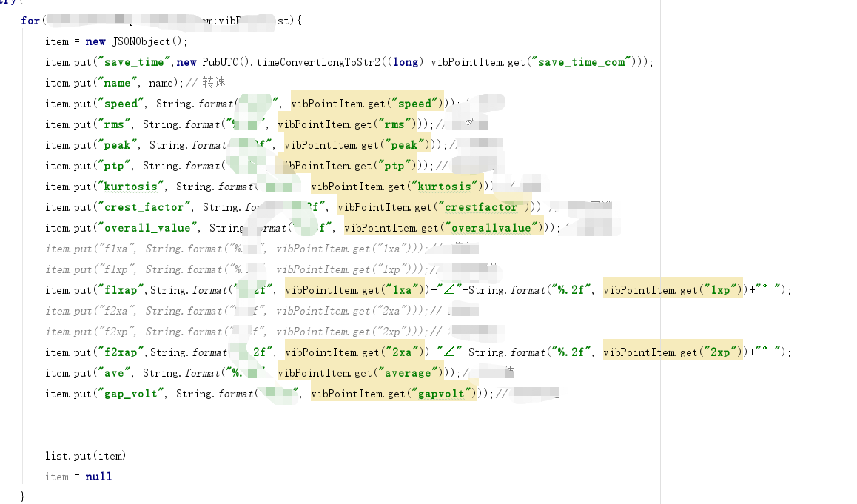Click the PubUTC class name
Screen dimensions: 857x504
click(220, 62)
